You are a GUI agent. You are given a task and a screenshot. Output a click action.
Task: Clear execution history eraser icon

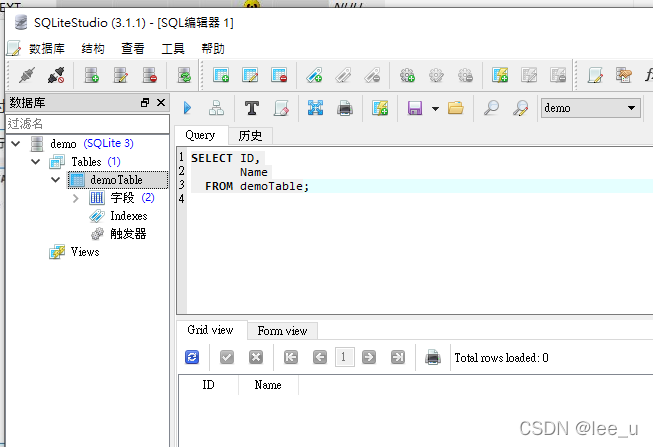click(282, 108)
